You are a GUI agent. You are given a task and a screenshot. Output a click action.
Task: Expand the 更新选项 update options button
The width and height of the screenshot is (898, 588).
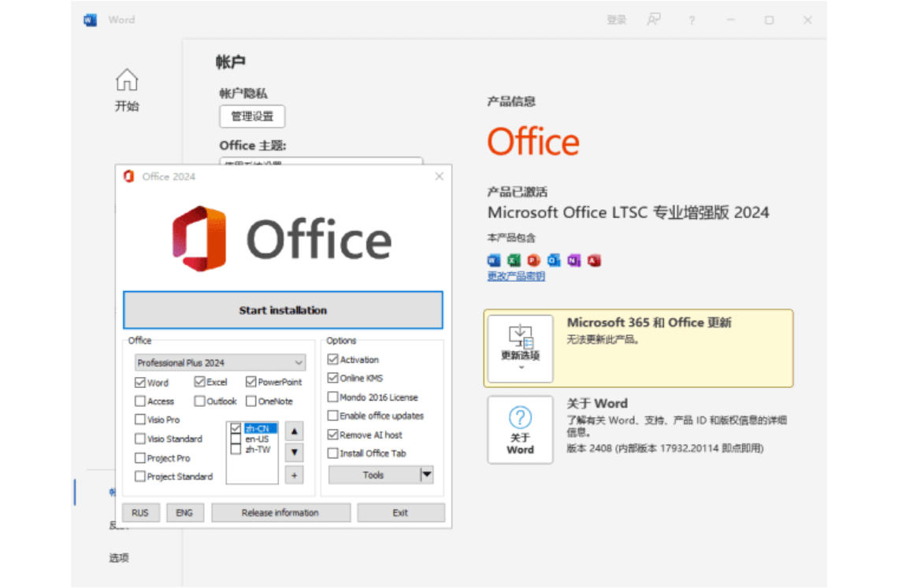(520, 349)
